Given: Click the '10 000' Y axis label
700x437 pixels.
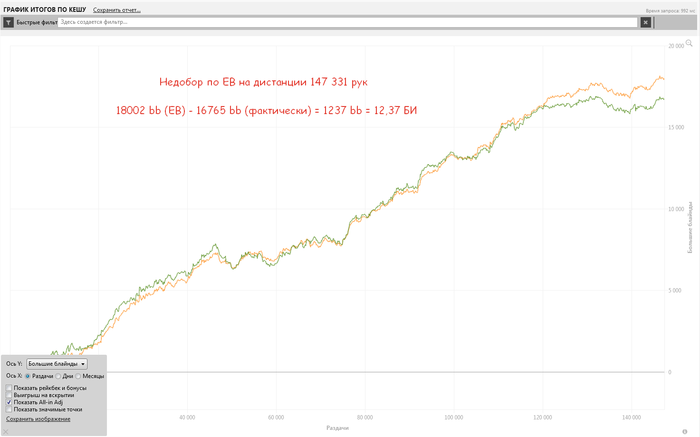Looking at the screenshot, I should pyautogui.click(x=676, y=209).
